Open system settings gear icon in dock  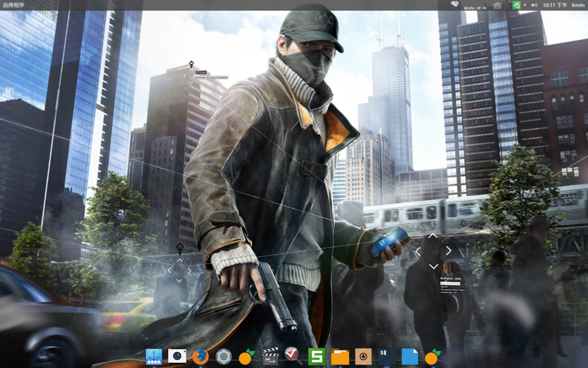(223, 356)
